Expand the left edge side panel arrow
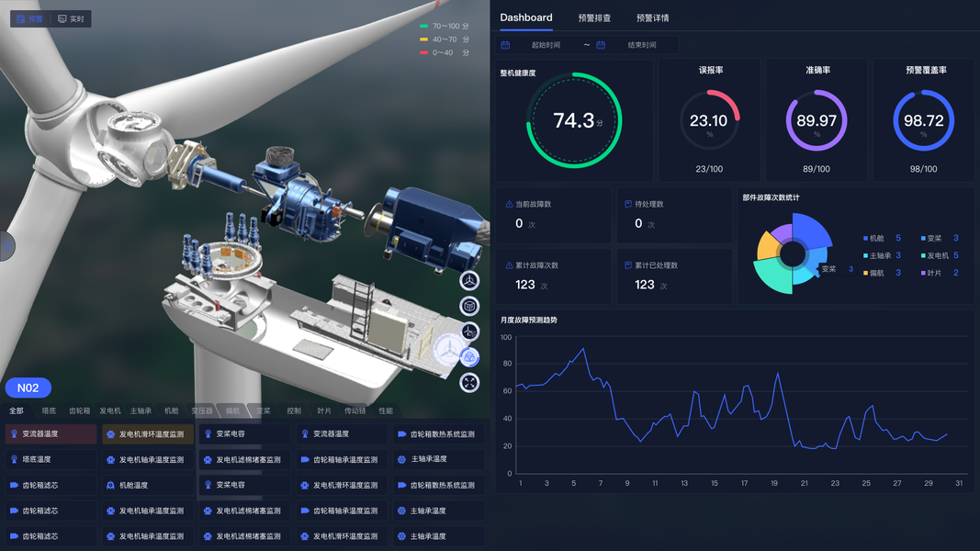 [6, 246]
